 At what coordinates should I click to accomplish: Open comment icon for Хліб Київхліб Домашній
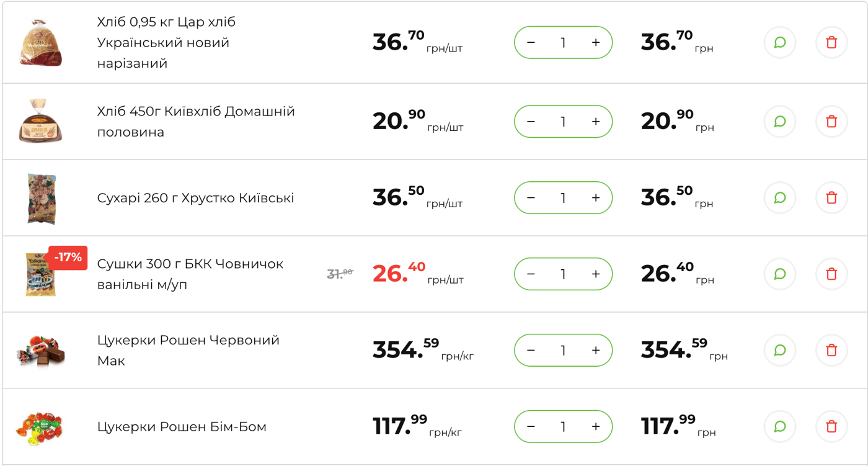pyautogui.click(x=780, y=122)
